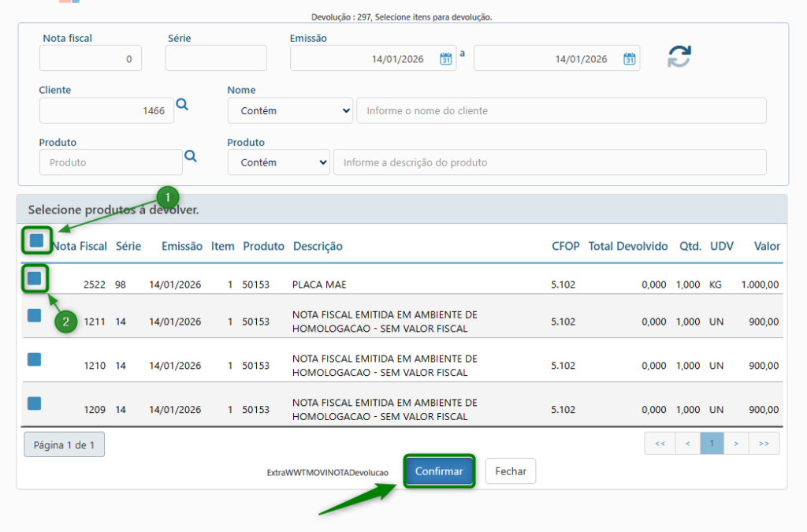Check the row for Nota Fiscal 2522
Viewport: 807px width, 532px height.
point(35,278)
